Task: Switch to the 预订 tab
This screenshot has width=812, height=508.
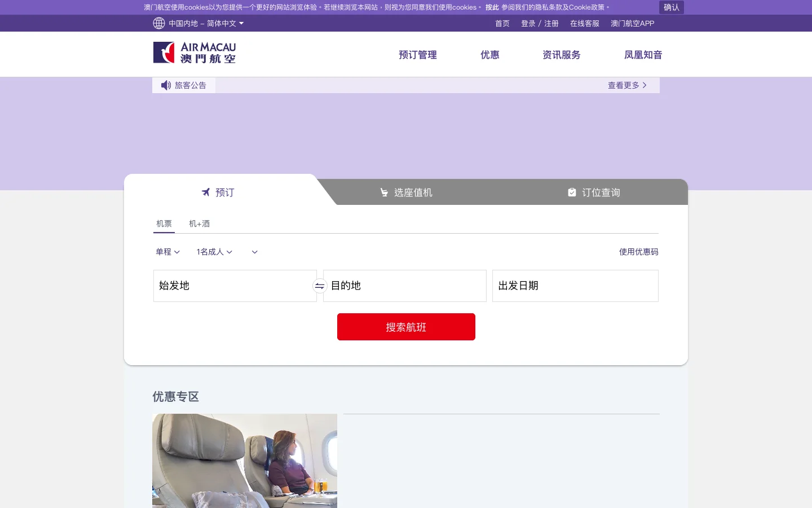Action: (x=218, y=192)
